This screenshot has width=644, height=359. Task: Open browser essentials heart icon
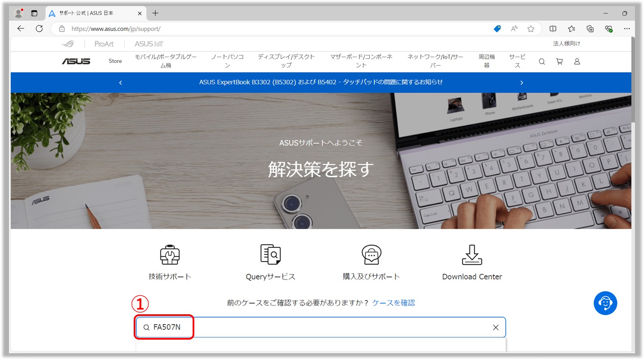pyautogui.click(x=609, y=29)
